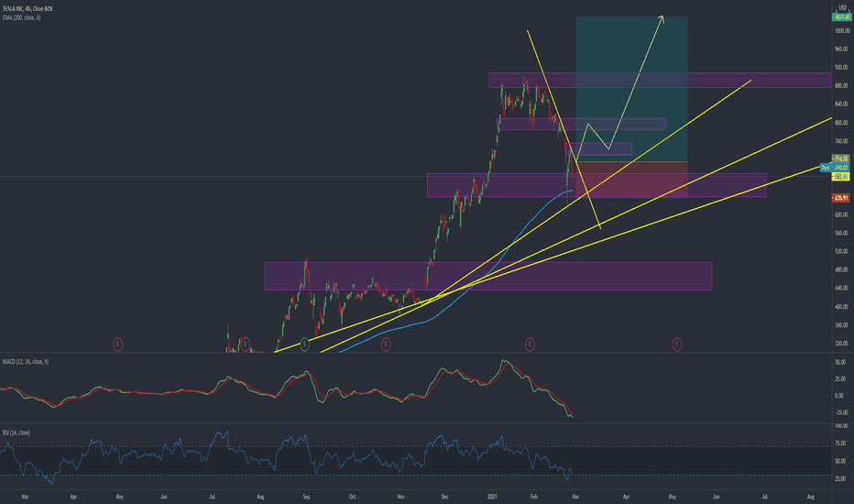Click the Feb label on the time axis
Screen dimensions: 854x504
tap(533, 497)
